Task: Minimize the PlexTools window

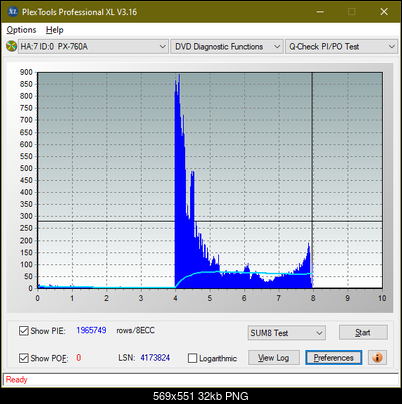Action: tap(320, 12)
